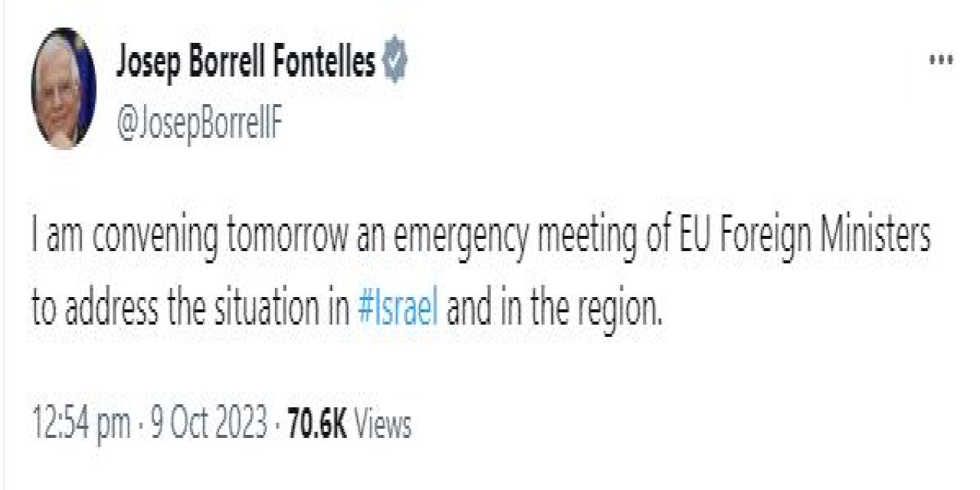Open the three-dot More options menu

940,60
